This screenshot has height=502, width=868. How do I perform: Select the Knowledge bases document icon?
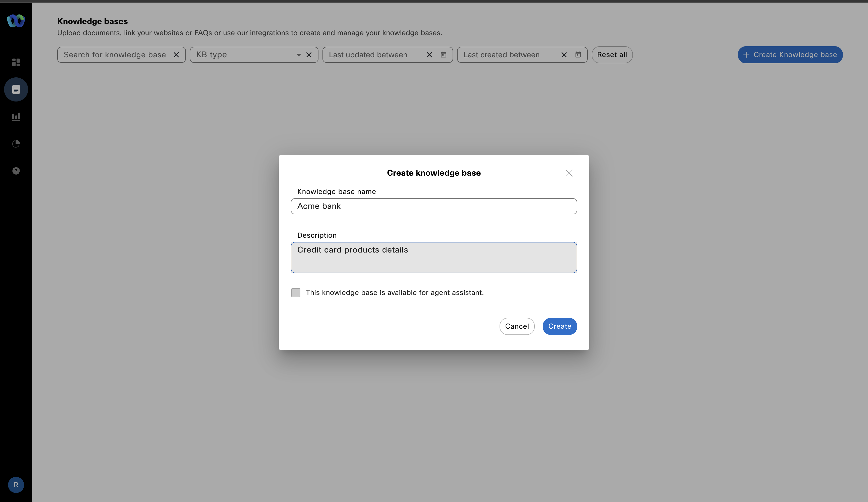(x=16, y=90)
